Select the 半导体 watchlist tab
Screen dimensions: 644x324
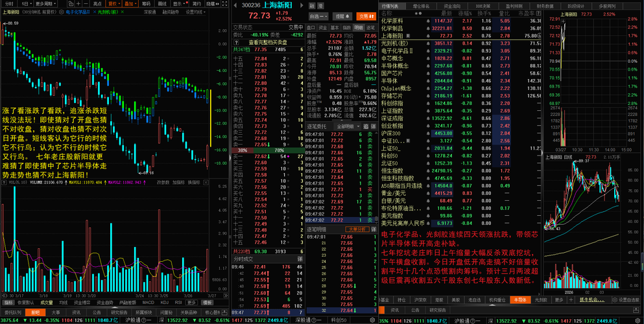(520, 300)
